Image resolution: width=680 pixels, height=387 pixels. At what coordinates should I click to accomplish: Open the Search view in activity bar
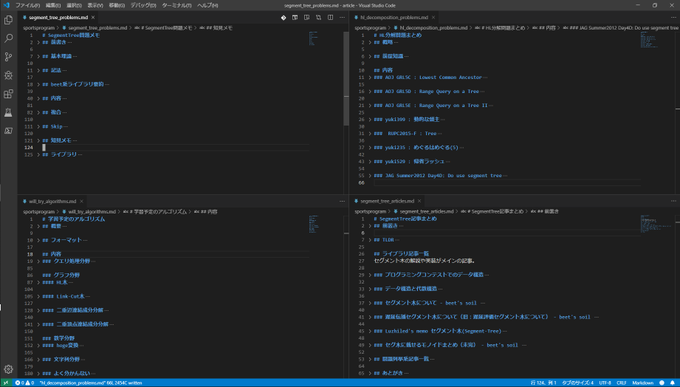8,39
